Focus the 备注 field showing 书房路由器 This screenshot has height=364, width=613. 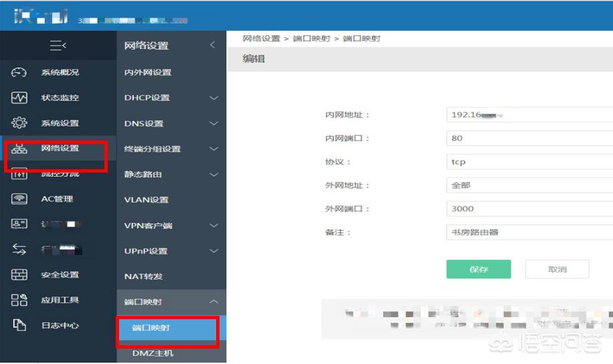tap(530, 232)
